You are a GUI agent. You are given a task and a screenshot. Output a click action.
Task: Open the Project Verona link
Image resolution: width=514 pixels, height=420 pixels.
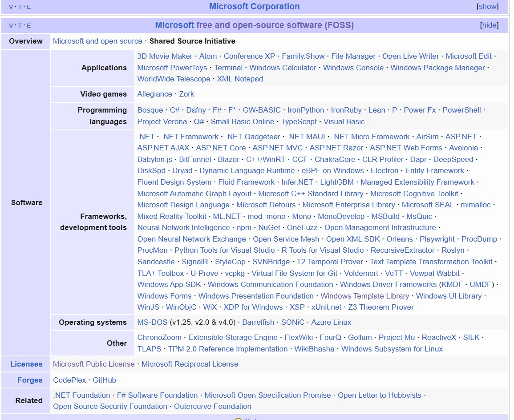point(162,121)
